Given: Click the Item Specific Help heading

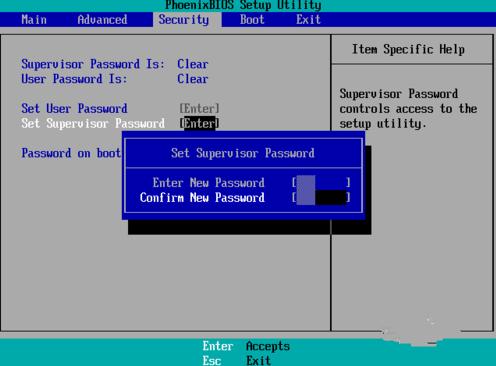Looking at the screenshot, I should pos(408,49).
